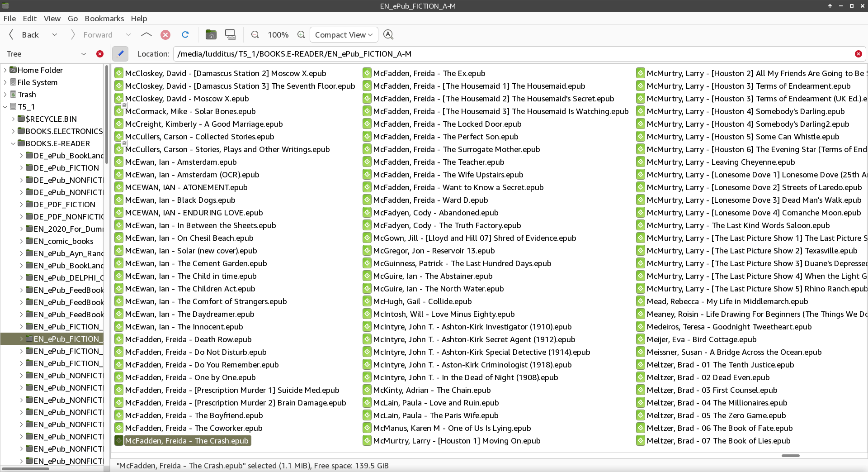Open the file search tool icon

click(x=388, y=35)
